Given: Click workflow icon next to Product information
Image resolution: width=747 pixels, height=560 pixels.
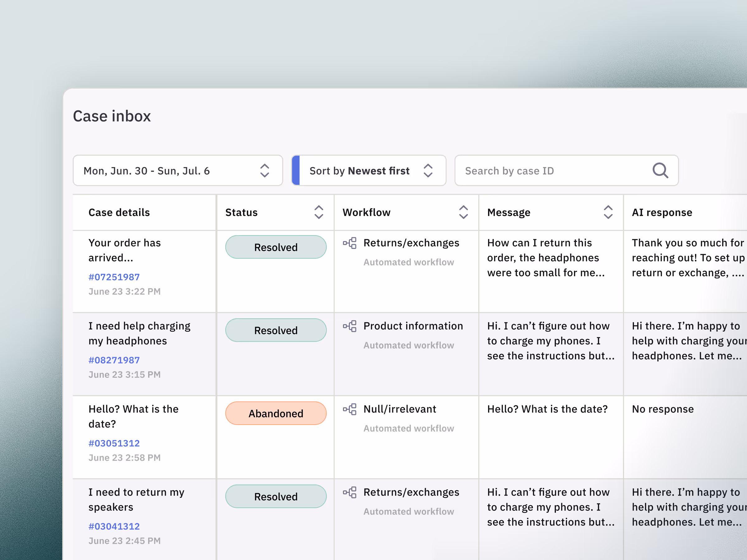Looking at the screenshot, I should point(350,326).
